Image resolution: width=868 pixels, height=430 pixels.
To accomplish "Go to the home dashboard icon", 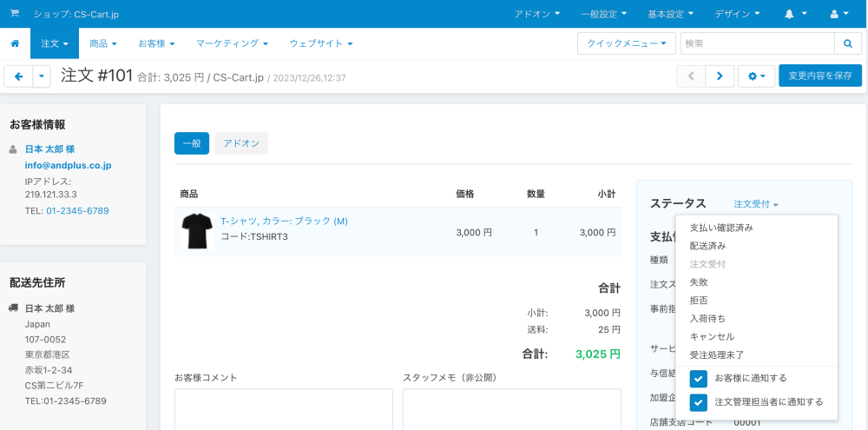I will pos(15,43).
